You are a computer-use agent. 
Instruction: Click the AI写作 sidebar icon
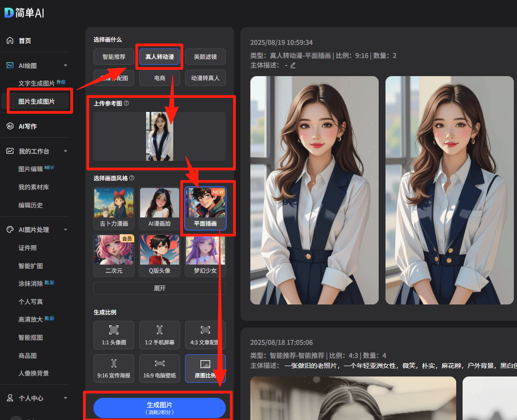pos(10,126)
